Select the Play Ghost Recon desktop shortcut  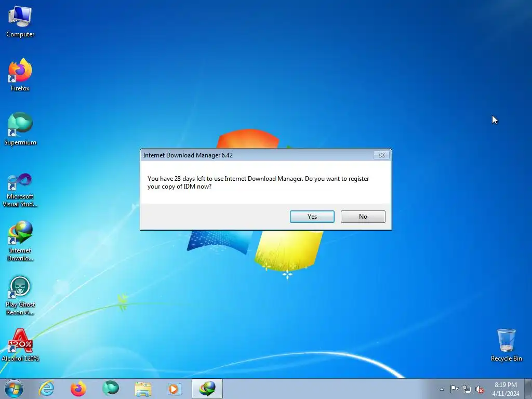coord(20,295)
